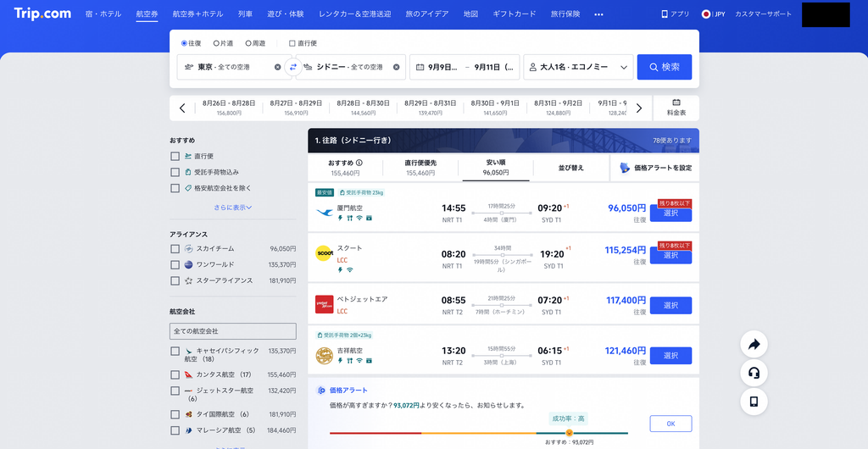Tick the キャセイパシフィック航空 checkbox

pos(175,351)
